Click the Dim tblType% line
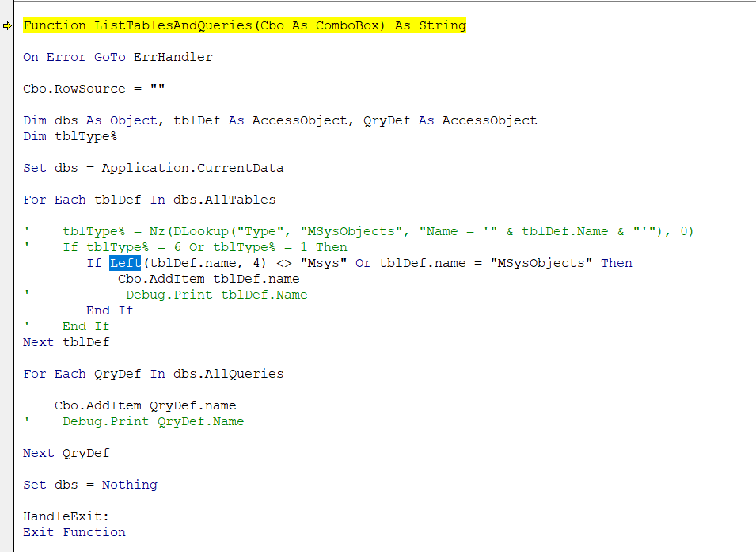The image size is (756, 552). (70, 136)
